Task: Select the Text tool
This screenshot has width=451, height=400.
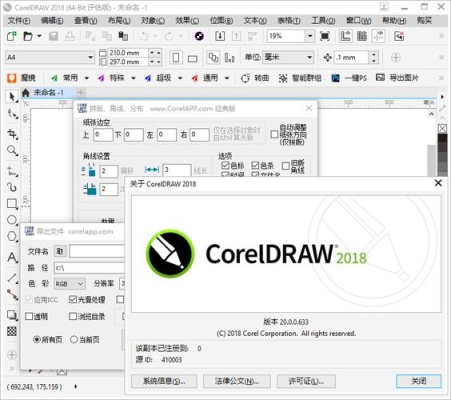Action: (12, 258)
